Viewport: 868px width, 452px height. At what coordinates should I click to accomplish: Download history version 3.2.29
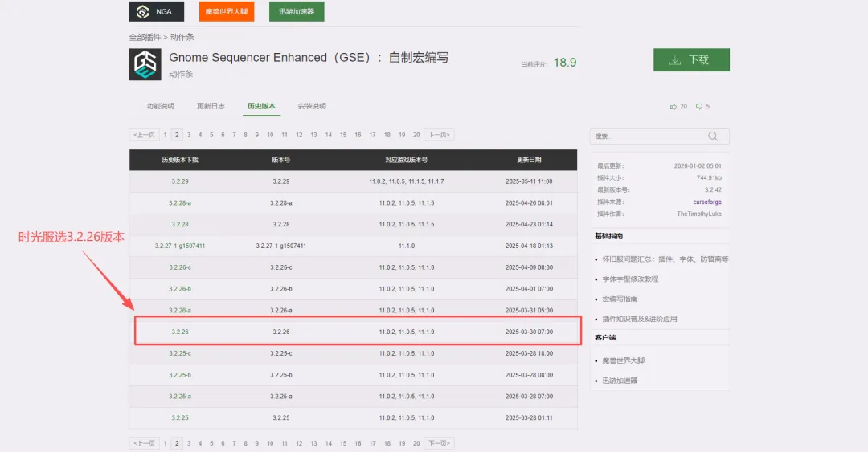(180, 181)
